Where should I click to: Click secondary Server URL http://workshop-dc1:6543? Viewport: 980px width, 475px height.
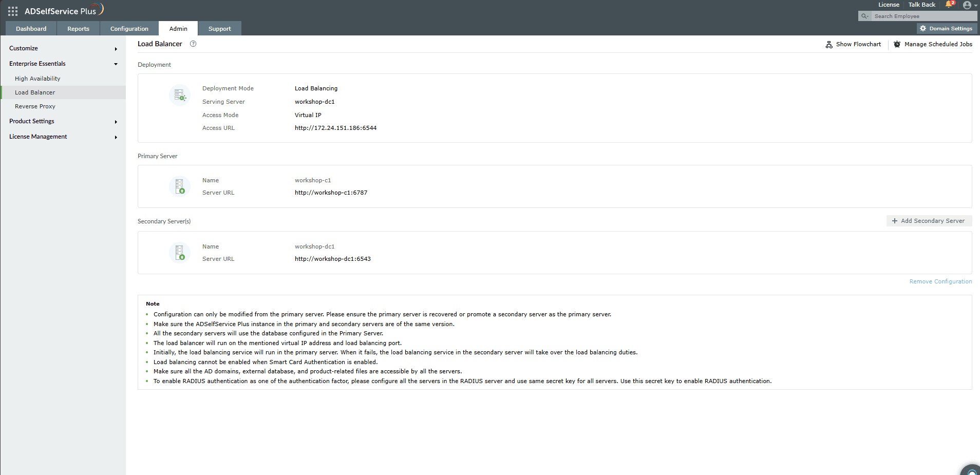point(332,259)
